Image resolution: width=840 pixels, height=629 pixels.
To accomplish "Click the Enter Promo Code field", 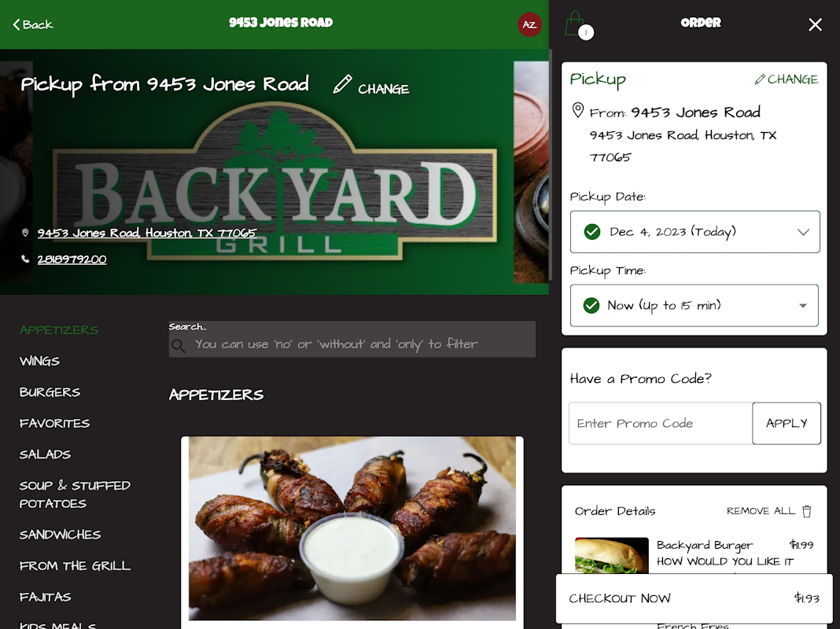I will pos(661,424).
